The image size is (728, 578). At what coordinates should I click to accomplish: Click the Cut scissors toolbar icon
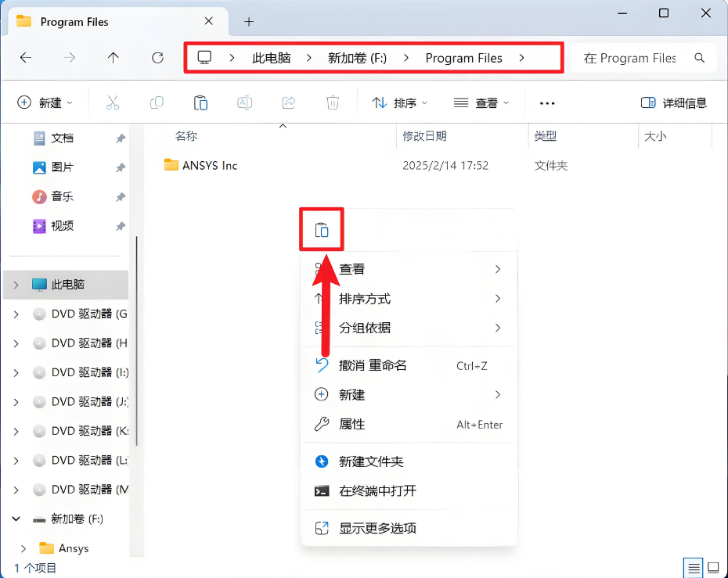[113, 102]
